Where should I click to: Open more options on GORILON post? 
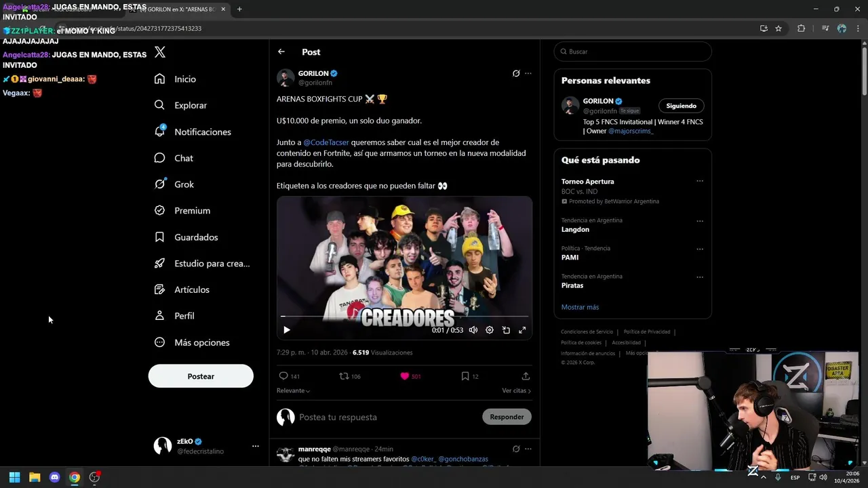[528, 73]
